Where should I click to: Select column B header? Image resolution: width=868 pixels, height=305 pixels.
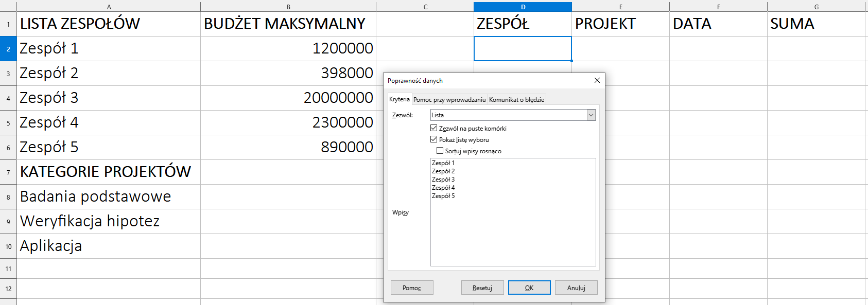pos(288,7)
